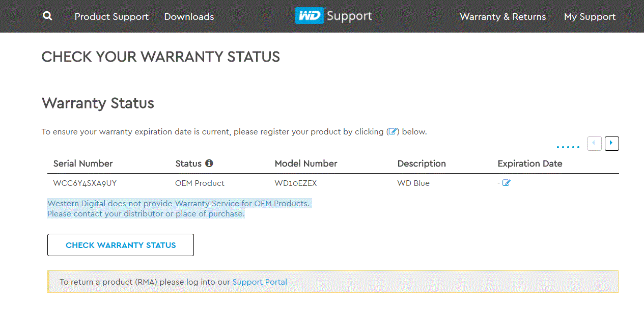The width and height of the screenshot is (644, 330).
Task: Click the register product edit icon in table row
Action: click(506, 183)
